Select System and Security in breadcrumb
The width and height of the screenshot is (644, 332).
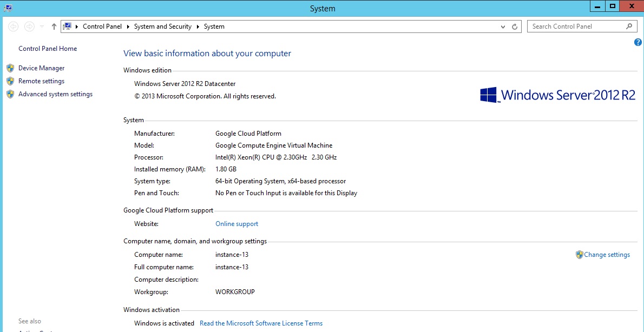(163, 26)
